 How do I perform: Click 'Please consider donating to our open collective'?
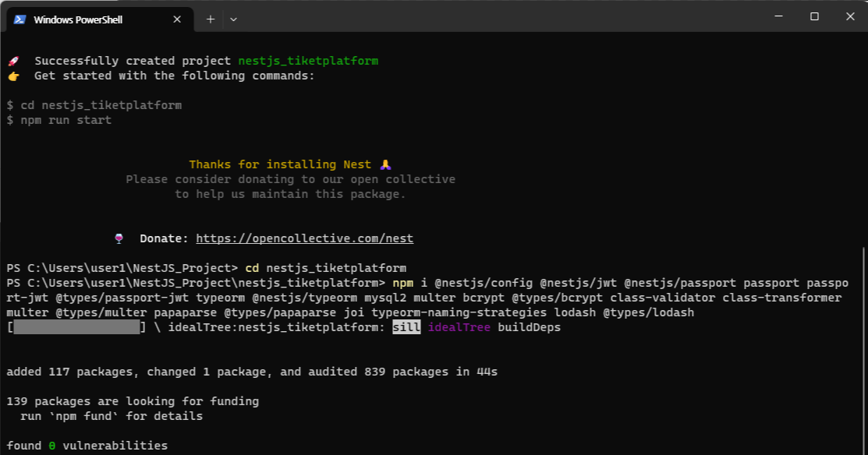click(x=291, y=179)
